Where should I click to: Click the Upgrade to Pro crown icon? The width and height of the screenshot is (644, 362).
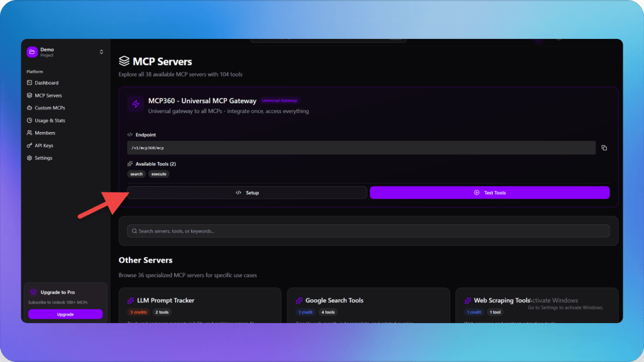point(33,292)
